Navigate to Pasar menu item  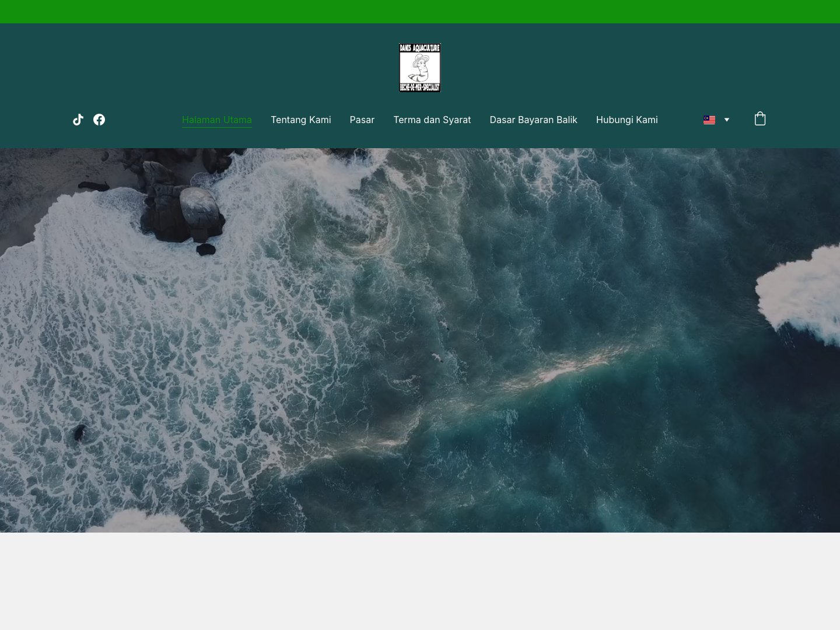click(x=362, y=120)
